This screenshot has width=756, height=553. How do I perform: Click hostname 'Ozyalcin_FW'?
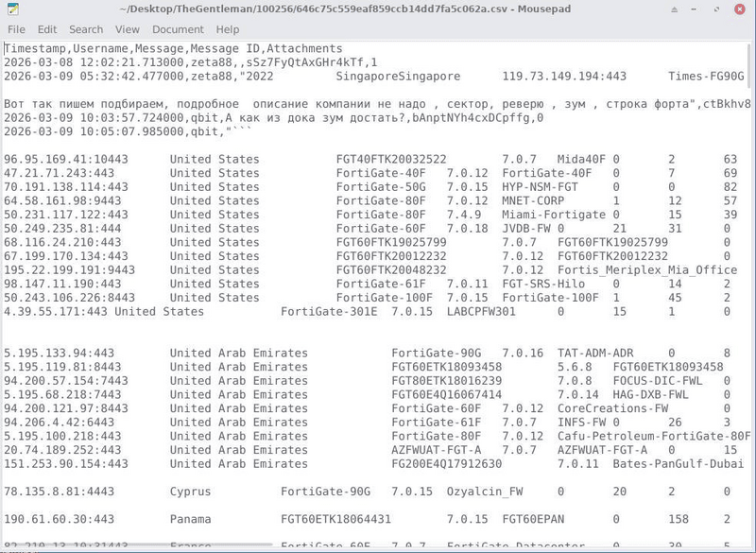(x=485, y=492)
